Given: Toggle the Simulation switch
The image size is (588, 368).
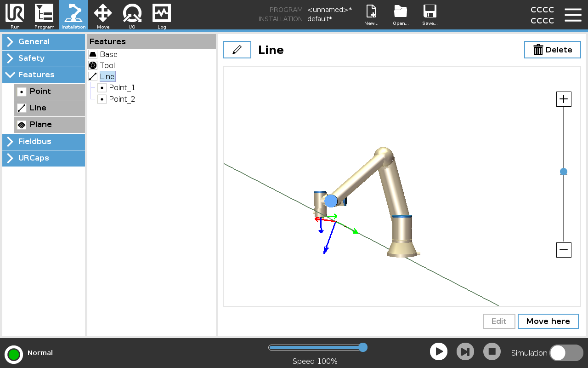Looking at the screenshot, I should click(566, 353).
